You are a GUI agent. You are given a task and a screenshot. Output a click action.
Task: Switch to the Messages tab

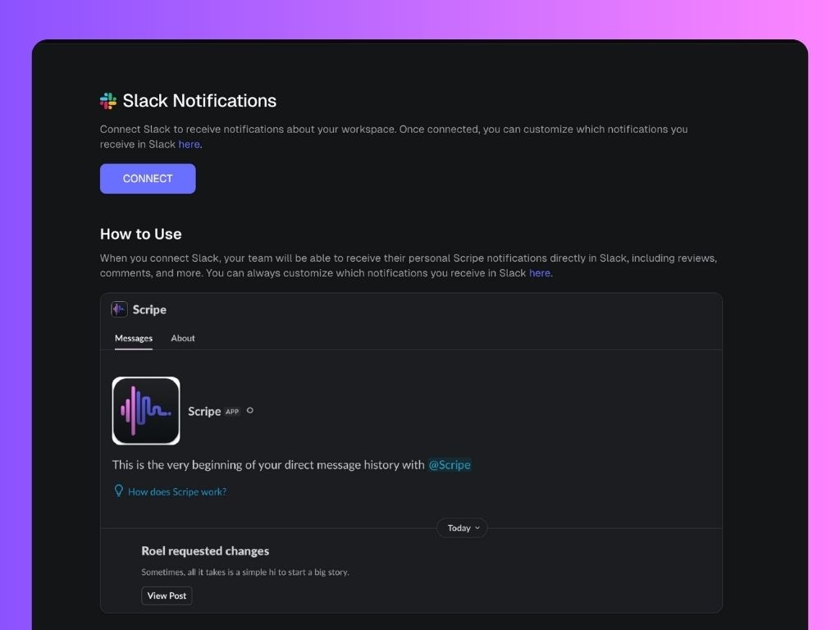[134, 338]
